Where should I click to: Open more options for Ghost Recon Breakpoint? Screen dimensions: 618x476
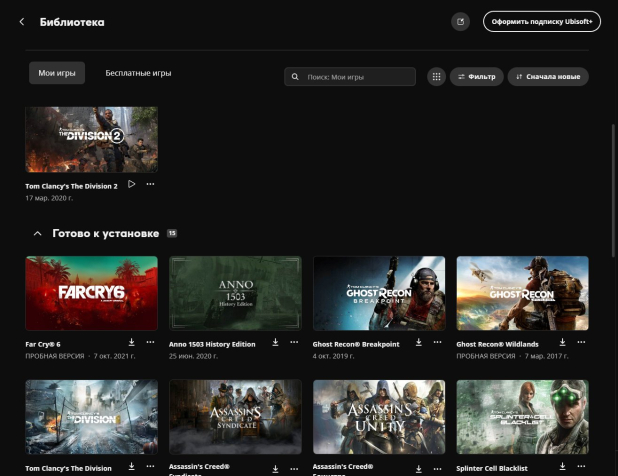point(437,342)
